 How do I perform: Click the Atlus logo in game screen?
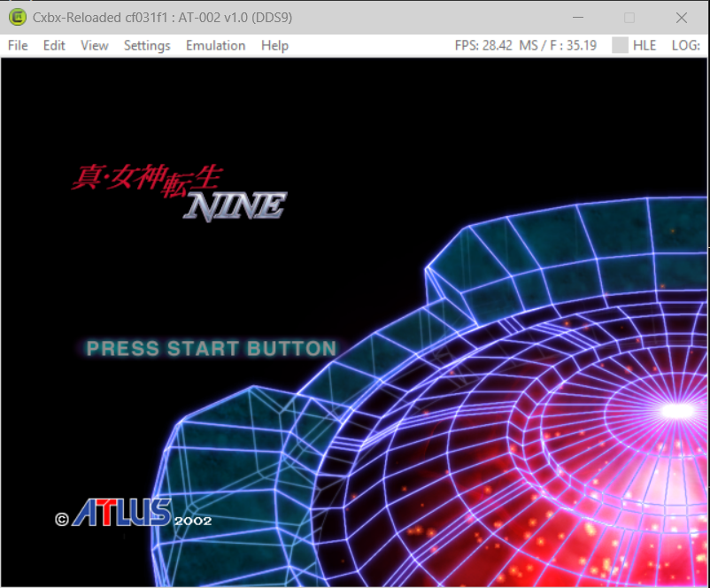(122, 513)
